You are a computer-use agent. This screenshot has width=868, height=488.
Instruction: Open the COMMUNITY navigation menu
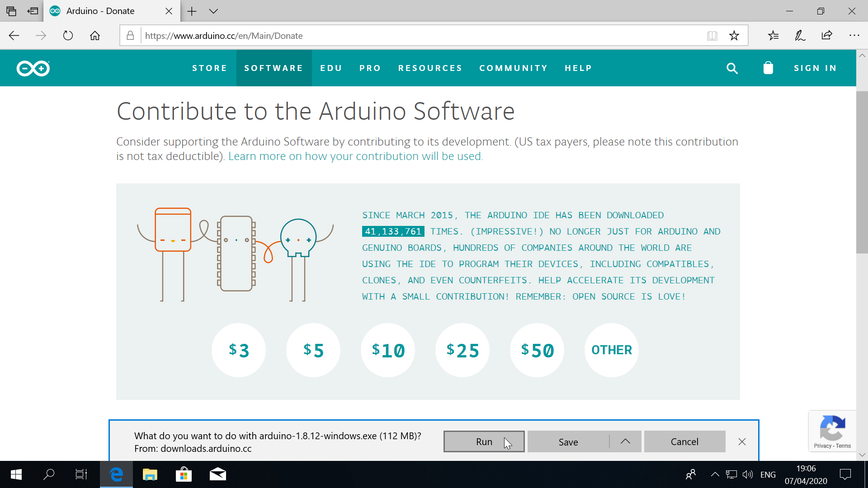click(514, 68)
